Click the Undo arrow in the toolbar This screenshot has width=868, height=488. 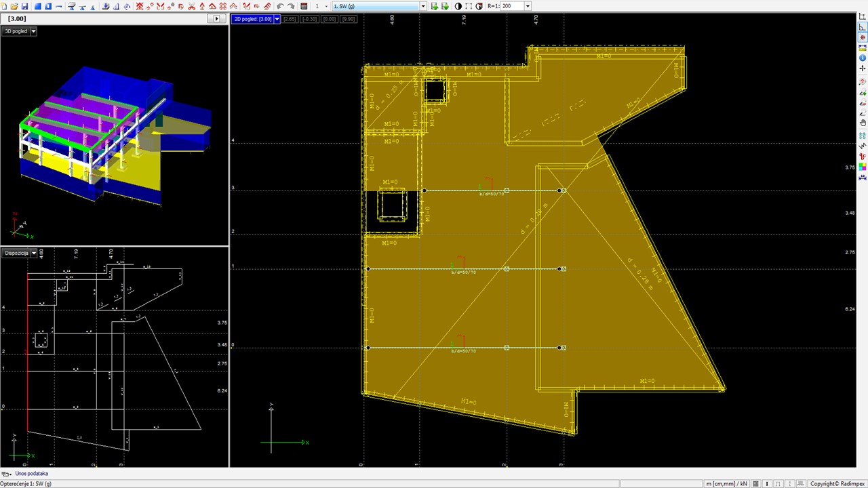280,6
